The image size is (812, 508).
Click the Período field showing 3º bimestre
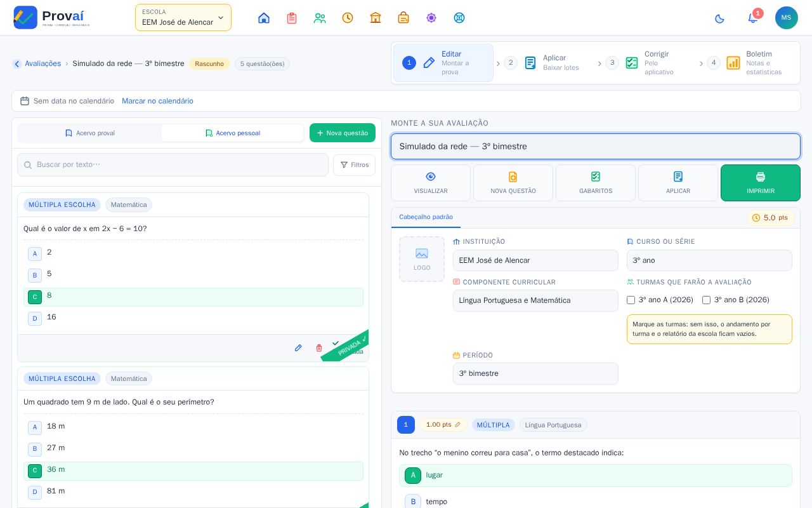pyautogui.click(x=535, y=373)
